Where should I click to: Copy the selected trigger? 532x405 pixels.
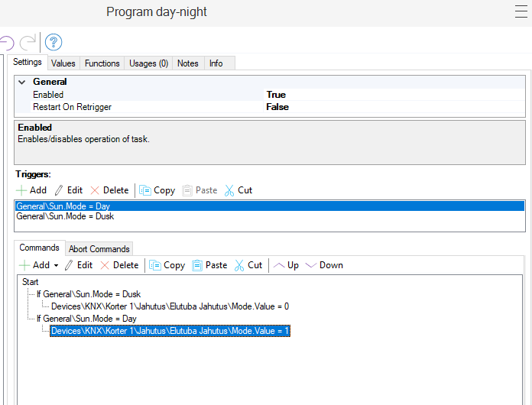coord(157,190)
